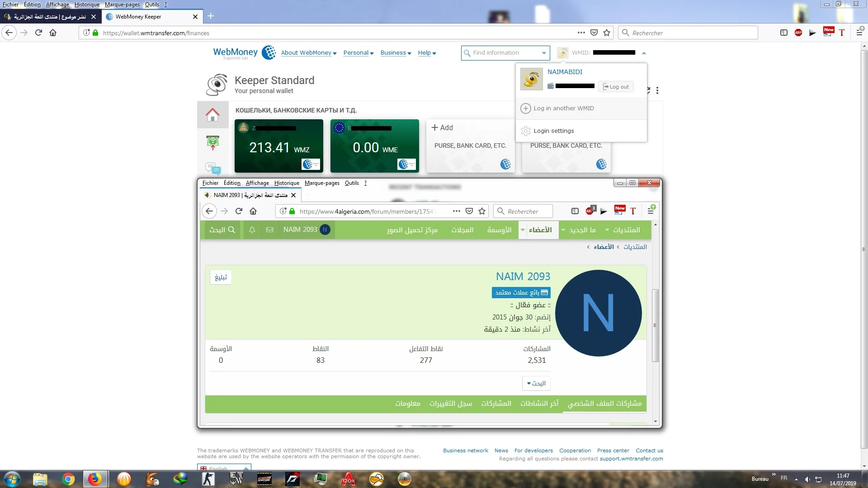The height and width of the screenshot is (488, 868).
Task: Open the Firefox hamburger menu
Action: tap(859, 33)
